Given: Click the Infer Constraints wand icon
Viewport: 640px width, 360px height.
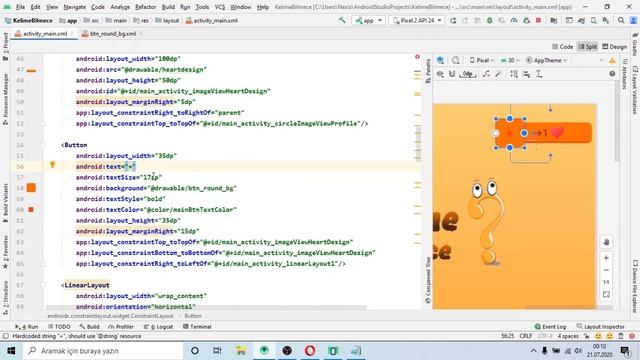Looking at the screenshot, I should (x=498, y=74).
